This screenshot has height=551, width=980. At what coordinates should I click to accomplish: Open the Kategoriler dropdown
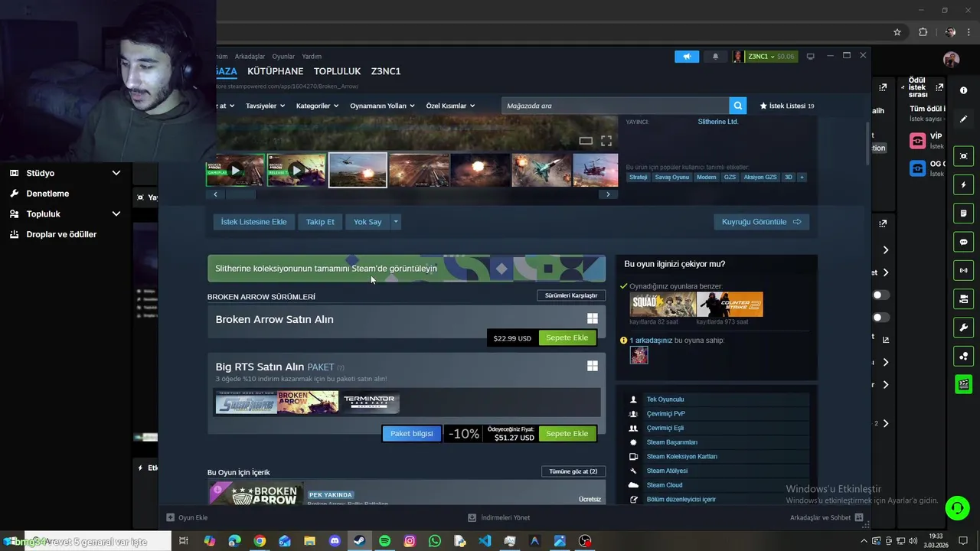click(x=317, y=106)
